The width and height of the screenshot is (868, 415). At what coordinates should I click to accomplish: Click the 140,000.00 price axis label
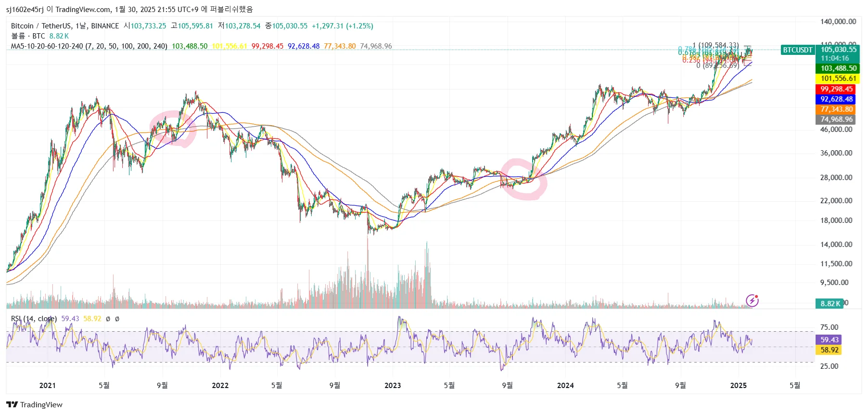point(838,22)
